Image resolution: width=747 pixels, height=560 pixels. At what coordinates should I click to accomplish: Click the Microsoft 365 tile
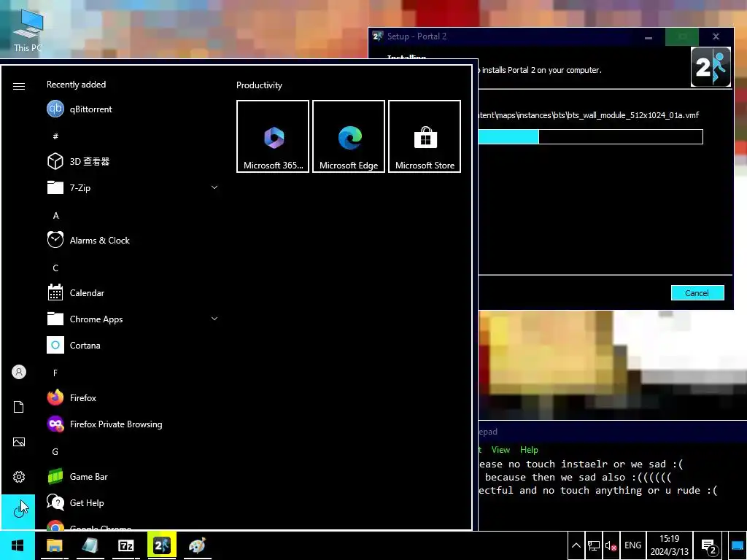pos(273,136)
